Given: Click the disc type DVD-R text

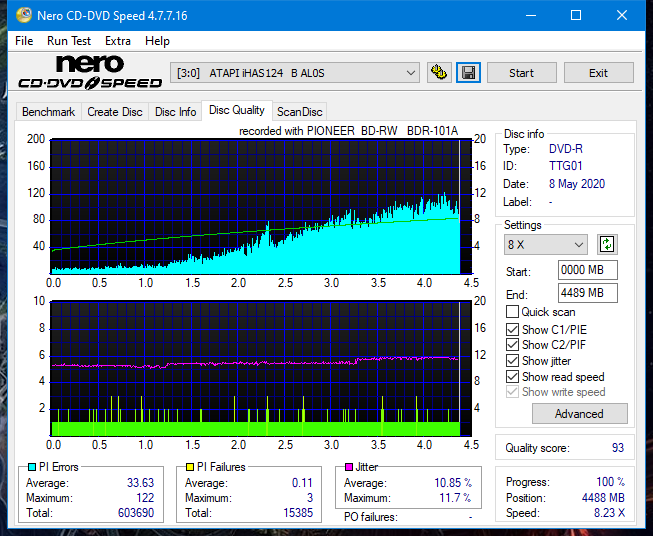Looking at the screenshot, I should coord(566,149).
